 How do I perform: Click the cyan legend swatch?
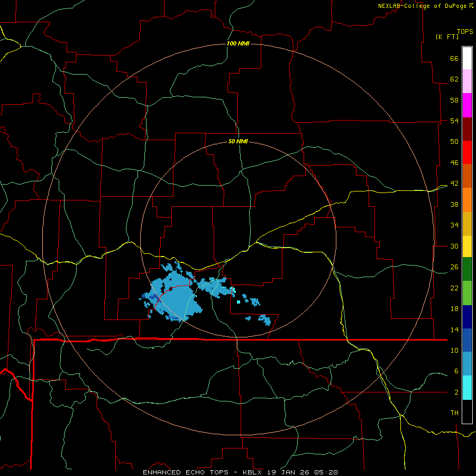tap(467, 388)
